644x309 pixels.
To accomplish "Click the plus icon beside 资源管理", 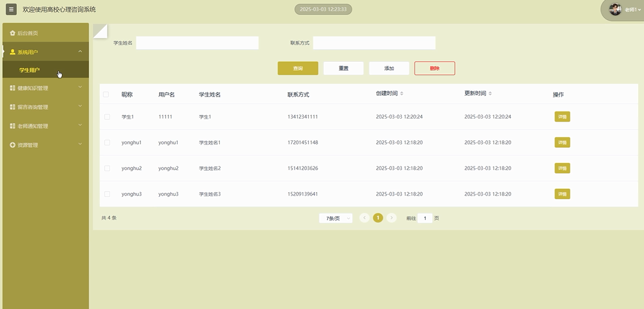I will coord(13,145).
